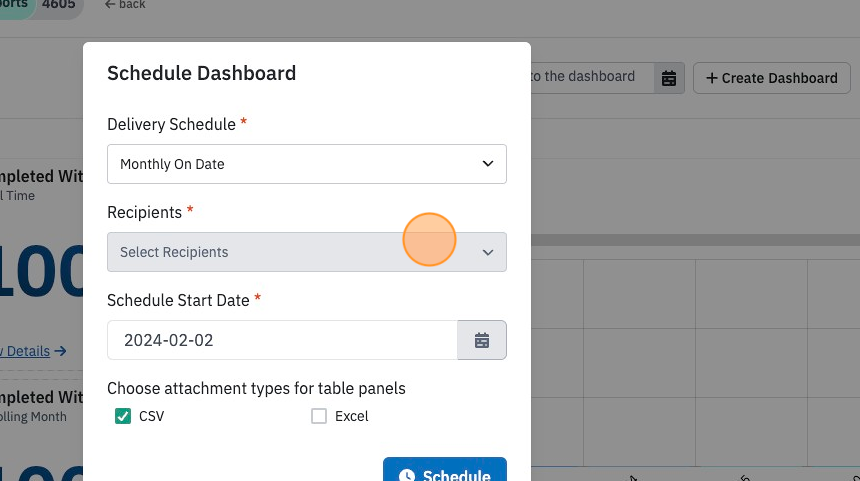The width and height of the screenshot is (860, 481).
Task: Click the blue Schedule button
Action: (x=445, y=469)
